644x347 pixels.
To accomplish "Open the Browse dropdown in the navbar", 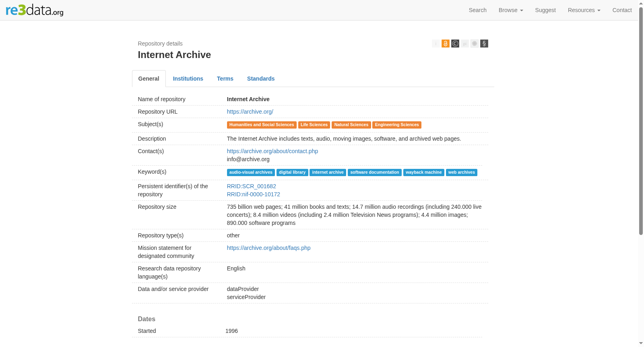I will (511, 10).
